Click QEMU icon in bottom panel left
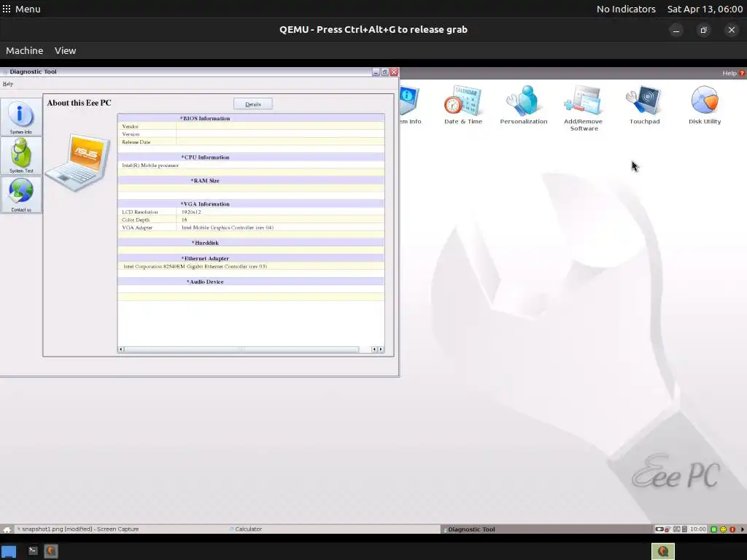 [51, 551]
